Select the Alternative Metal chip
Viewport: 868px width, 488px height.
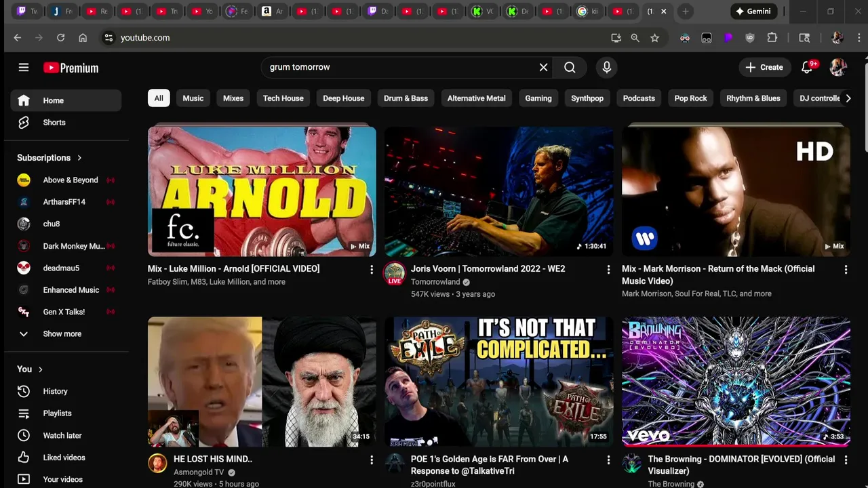point(476,98)
